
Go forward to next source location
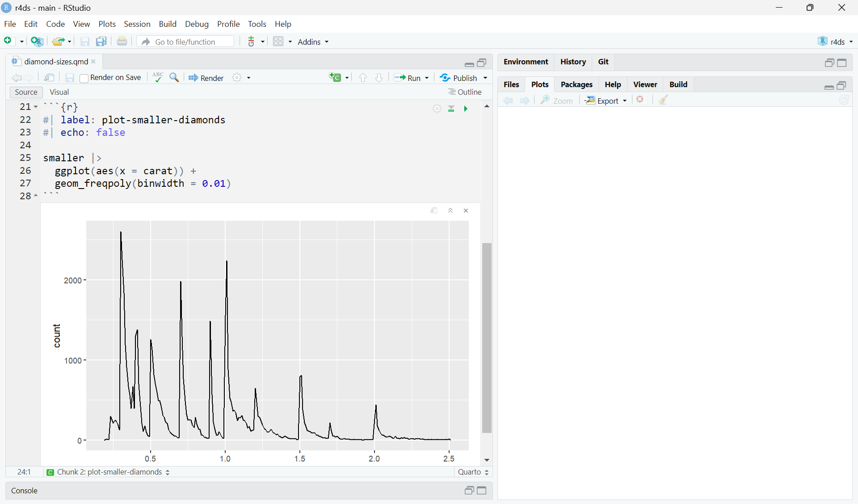(29, 78)
